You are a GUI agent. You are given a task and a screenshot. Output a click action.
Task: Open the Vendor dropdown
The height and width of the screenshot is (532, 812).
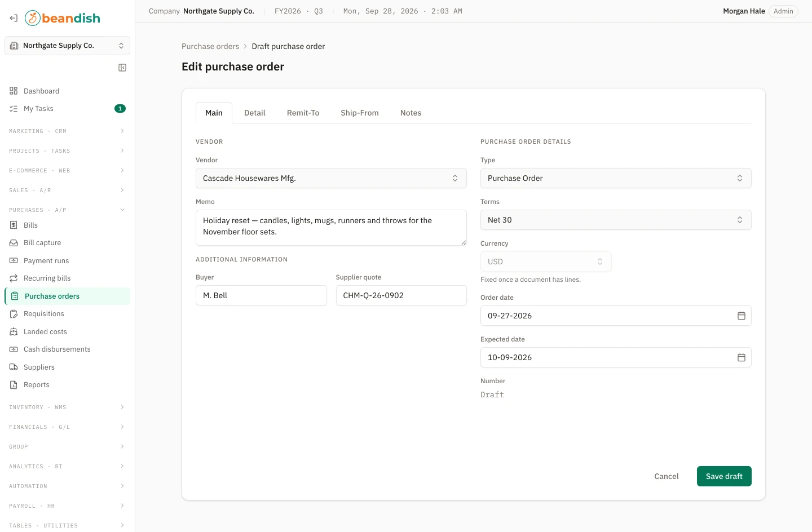pos(331,178)
